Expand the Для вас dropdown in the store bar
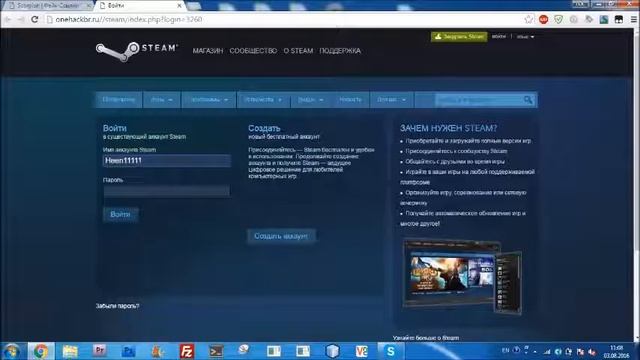Screen dimensions: 640x360 click(x=391, y=100)
